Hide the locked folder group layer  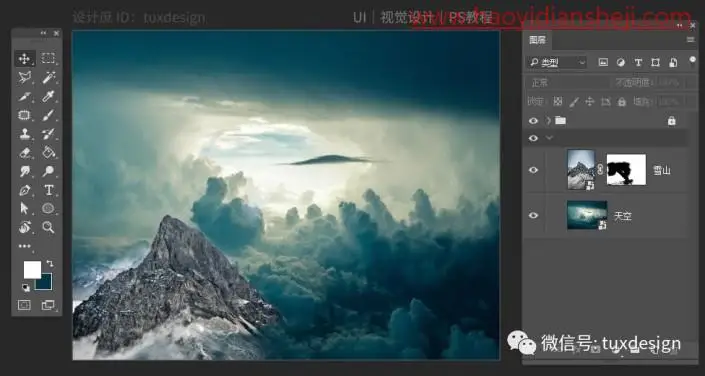point(533,121)
